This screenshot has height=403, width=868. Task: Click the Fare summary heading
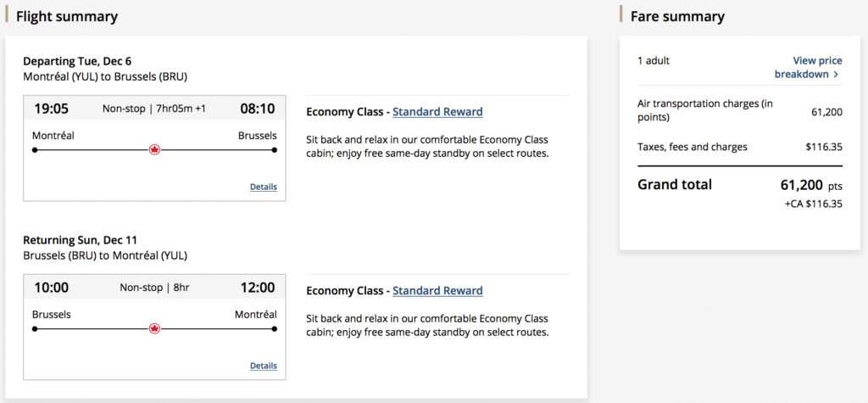click(x=676, y=16)
